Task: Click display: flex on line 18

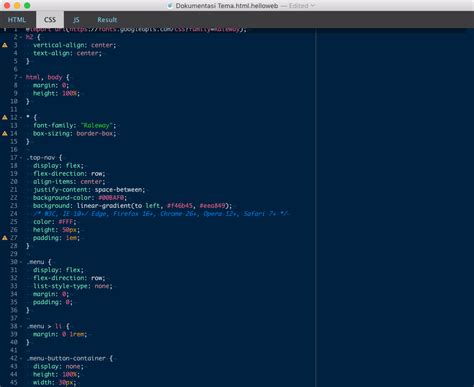Action: pyautogui.click(x=58, y=166)
